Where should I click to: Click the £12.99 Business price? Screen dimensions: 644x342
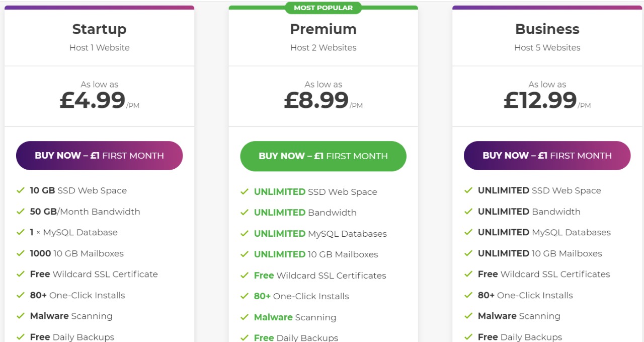pos(541,100)
